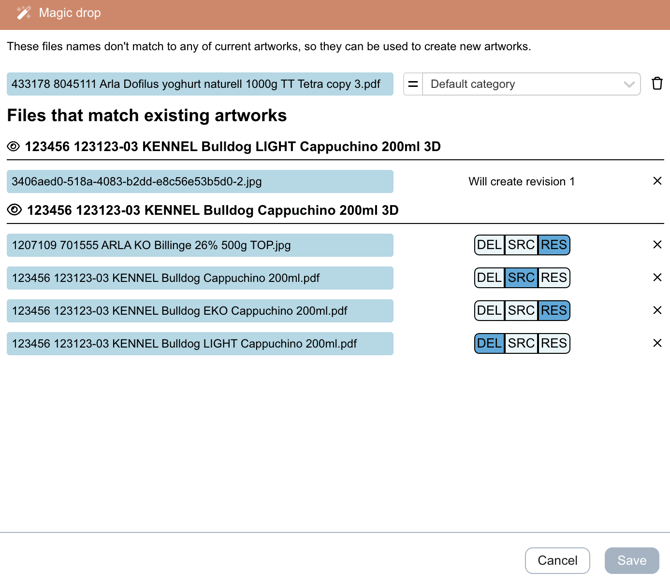The width and height of the screenshot is (670, 586).
Task: Remove the ARLA KO Billinge TOP.jpg row
Action: point(657,245)
